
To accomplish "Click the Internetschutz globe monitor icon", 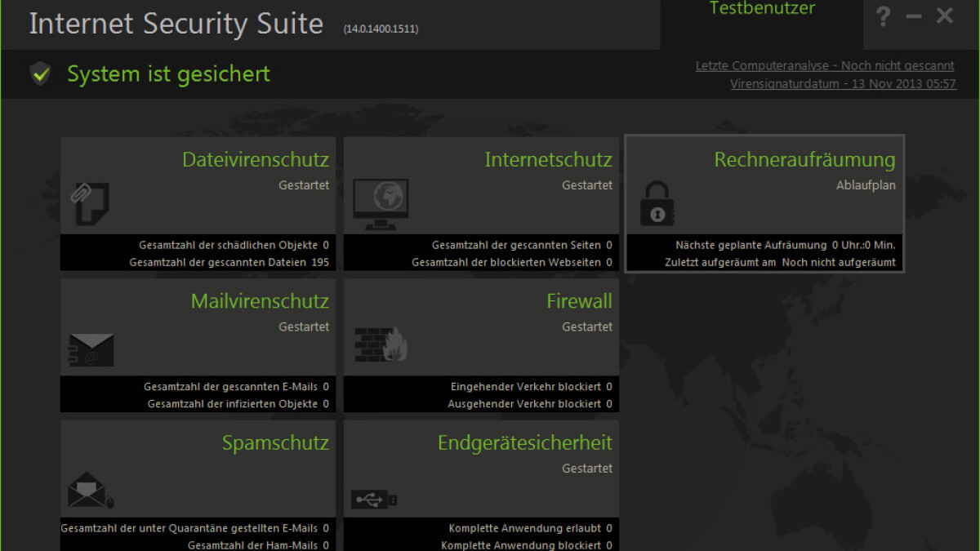I will [380, 204].
